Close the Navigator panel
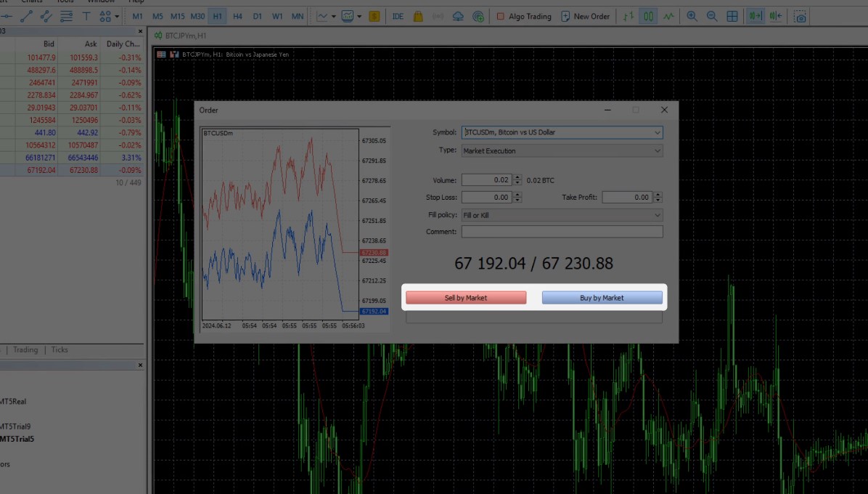868x494 pixels. tap(140, 365)
